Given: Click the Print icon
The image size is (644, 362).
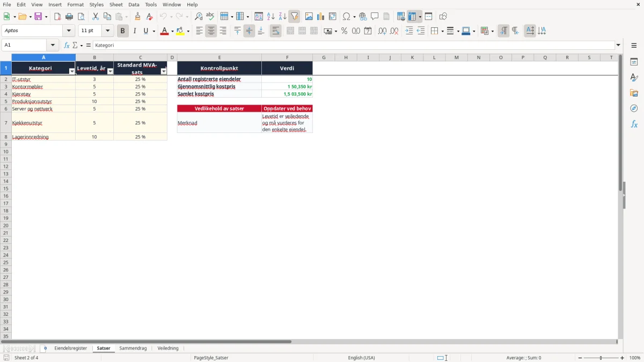Looking at the screenshot, I should 69,17.
